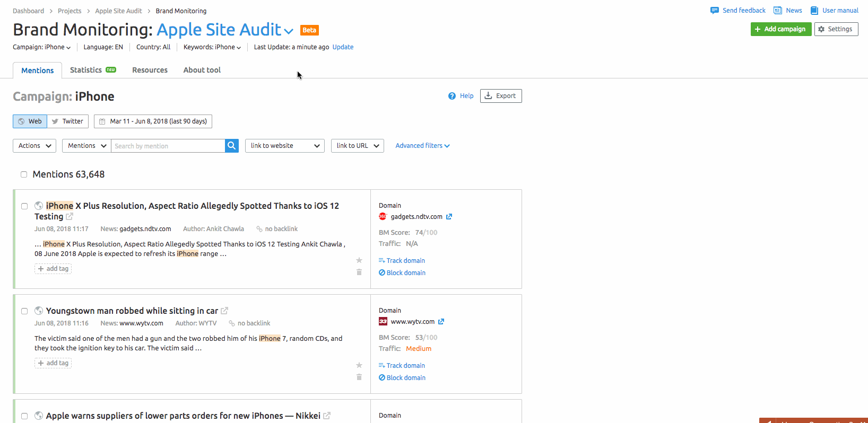The width and height of the screenshot is (868, 423).
Task: Click the Help question mark icon
Action: point(452,96)
